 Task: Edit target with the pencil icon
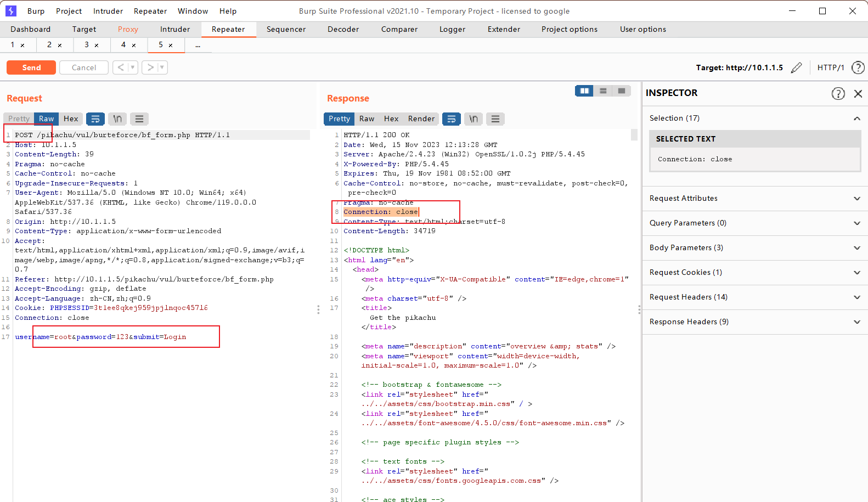[x=797, y=67]
